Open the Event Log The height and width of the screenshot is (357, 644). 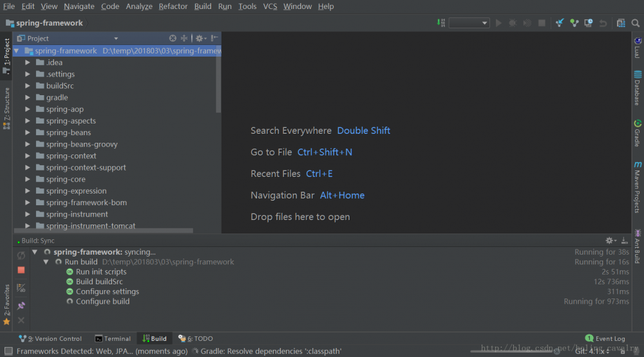(605, 339)
